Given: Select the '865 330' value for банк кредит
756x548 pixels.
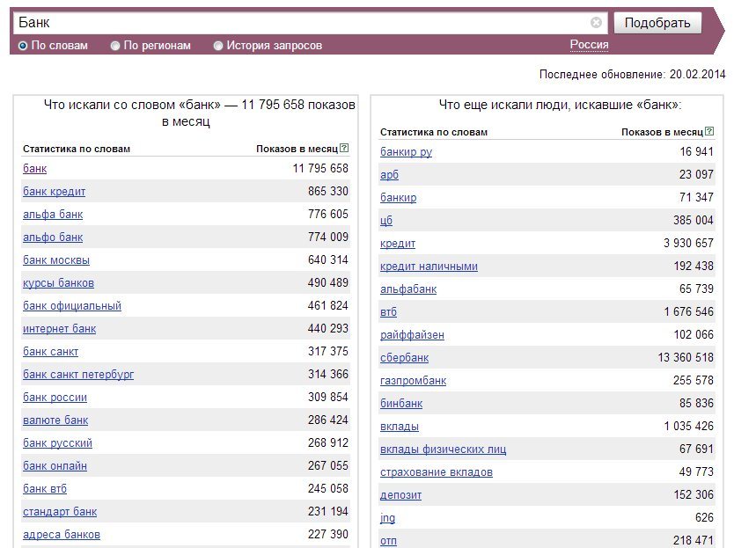Looking at the screenshot, I should click(328, 192).
